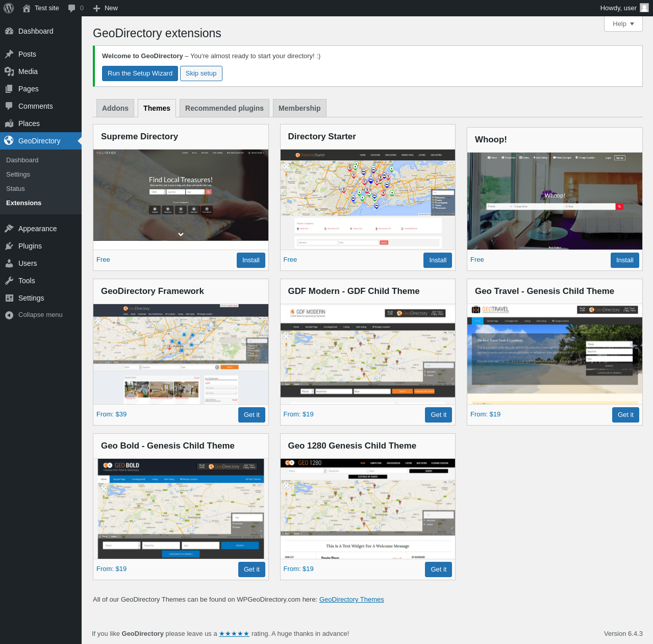Image resolution: width=653 pixels, height=644 pixels.
Task: Open the user avatar in admin bar
Action: [644, 8]
